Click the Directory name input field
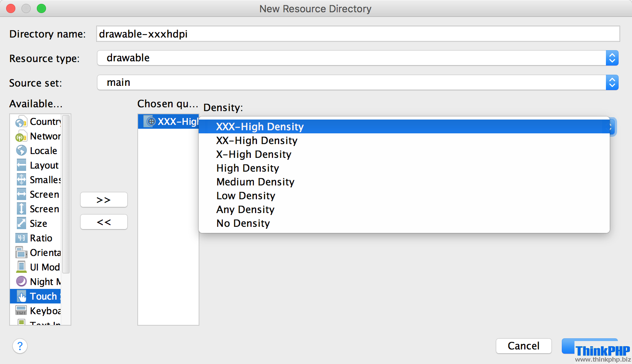632x364 pixels. tap(358, 34)
